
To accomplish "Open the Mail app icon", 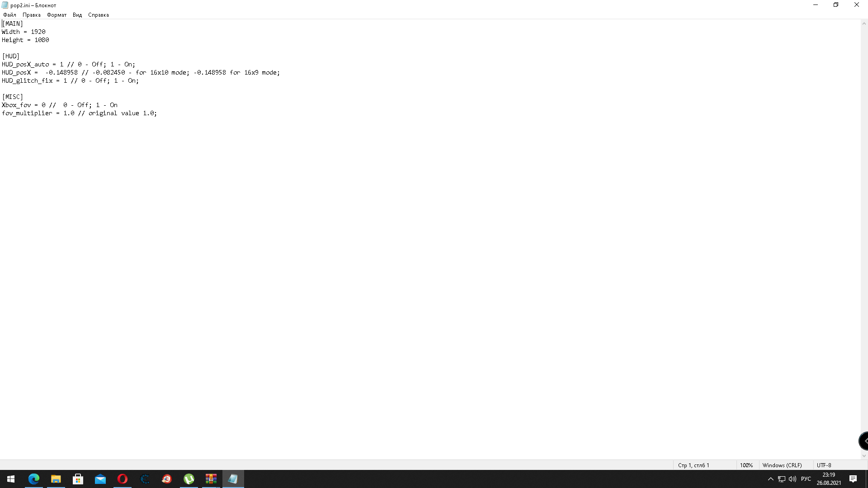I will point(100,479).
